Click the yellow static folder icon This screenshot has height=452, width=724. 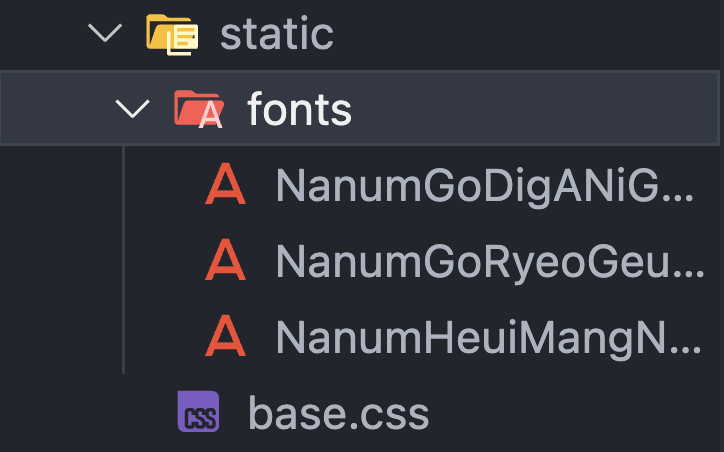pyautogui.click(x=172, y=35)
